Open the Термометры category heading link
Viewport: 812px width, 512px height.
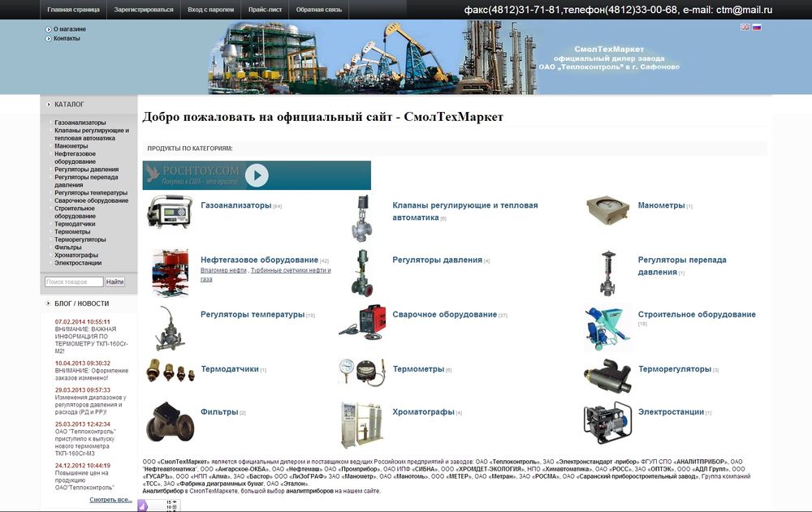tap(418, 369)
